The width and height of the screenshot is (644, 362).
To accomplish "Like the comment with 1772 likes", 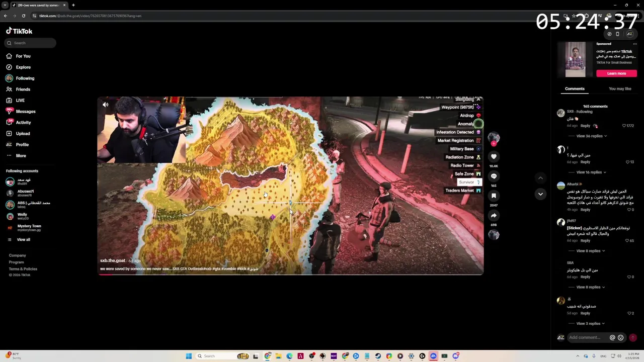I will tap(624, 126).
